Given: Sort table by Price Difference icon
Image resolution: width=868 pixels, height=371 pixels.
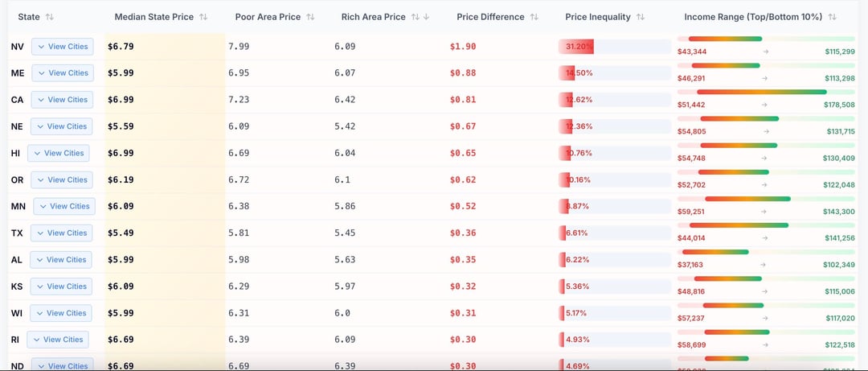Looking at the screenshot, I should click(534, 17).
